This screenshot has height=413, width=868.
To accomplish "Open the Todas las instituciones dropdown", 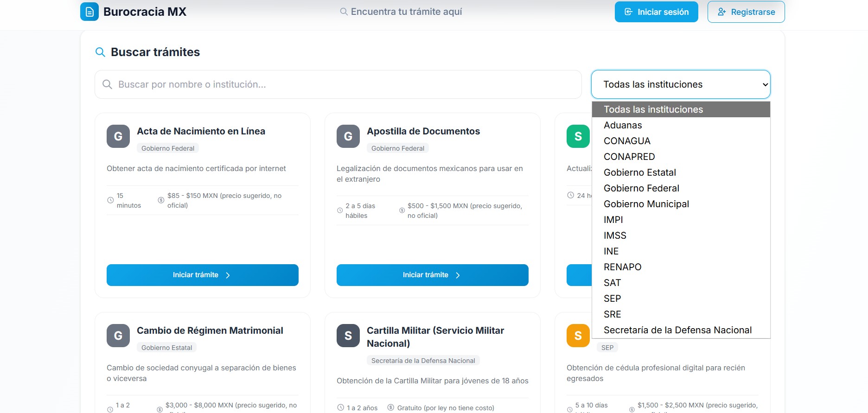I will click(681, 84).
